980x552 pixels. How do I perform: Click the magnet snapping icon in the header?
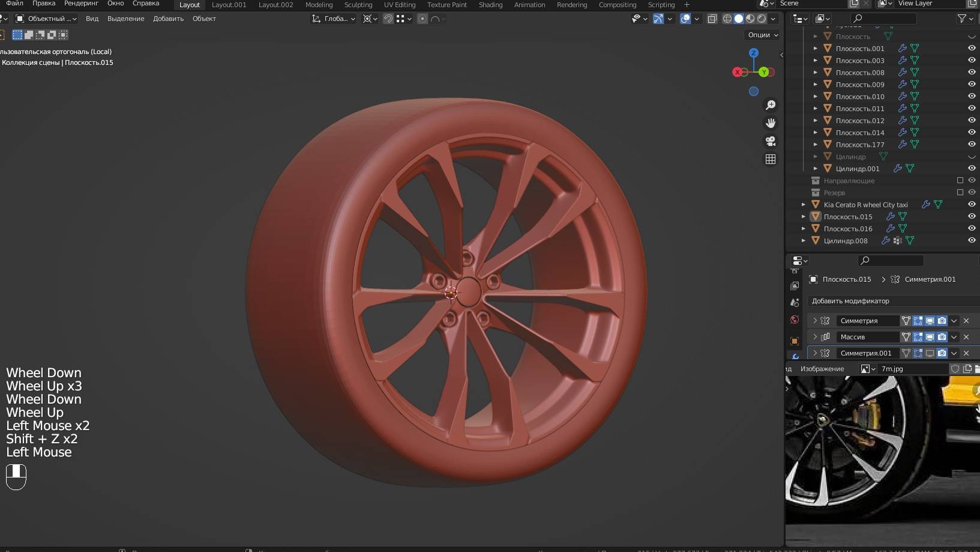pyautogui.click(x=388, y=19)
